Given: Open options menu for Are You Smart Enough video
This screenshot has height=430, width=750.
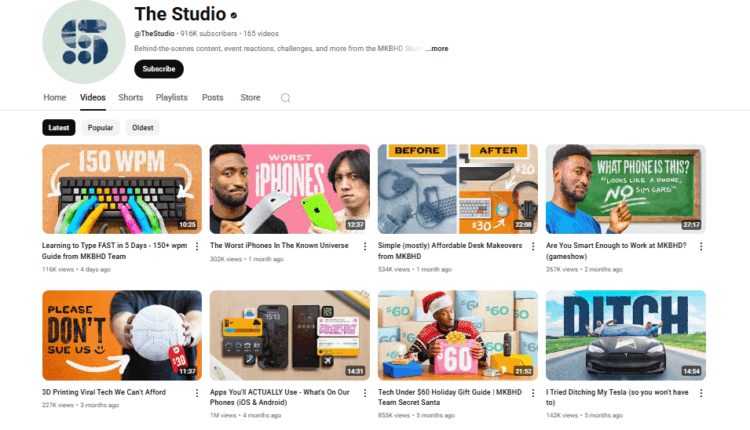Looking at the screenshot, I should [x=701, y=246].
